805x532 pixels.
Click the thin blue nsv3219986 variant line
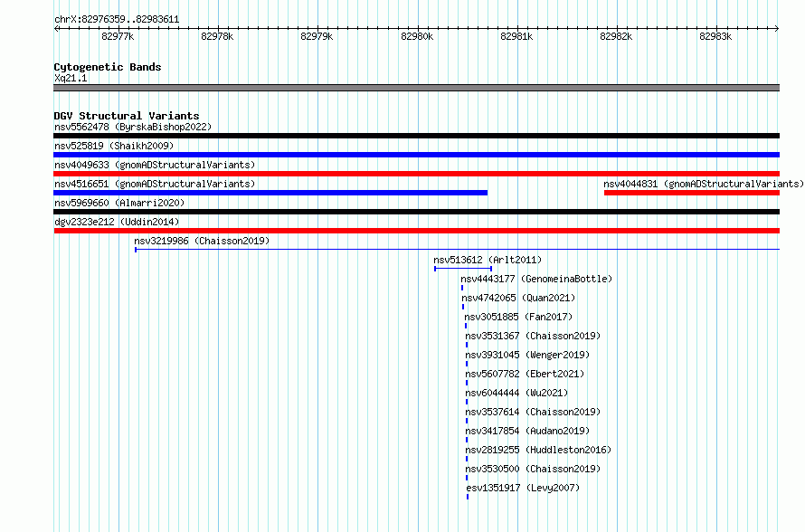pyautogui.click(x=458, y=250)
